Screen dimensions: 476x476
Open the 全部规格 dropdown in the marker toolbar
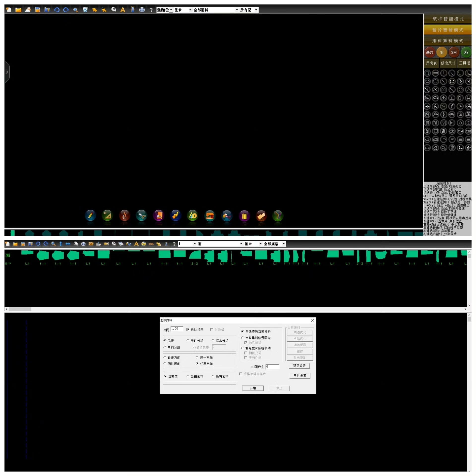[x=283, y=244]
